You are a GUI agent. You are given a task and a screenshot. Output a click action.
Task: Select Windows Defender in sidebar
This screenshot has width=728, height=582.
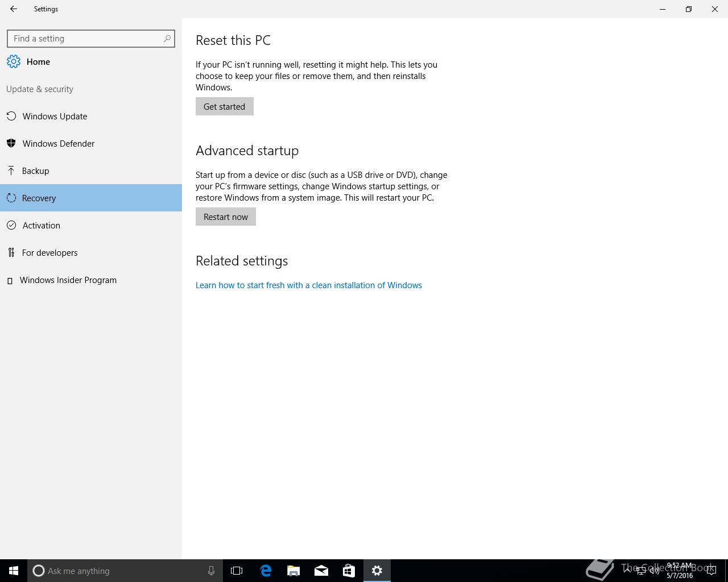coord(91,144)
